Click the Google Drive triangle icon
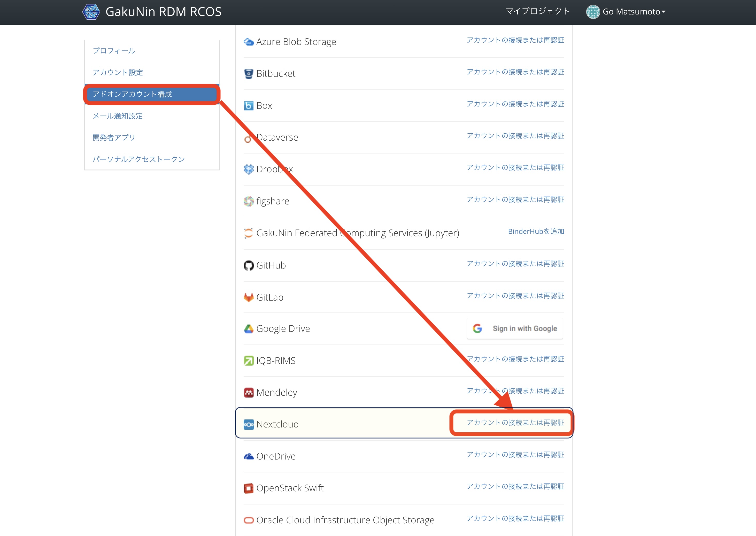The width and height of the screenshot is (756, 536). [249, 329]
